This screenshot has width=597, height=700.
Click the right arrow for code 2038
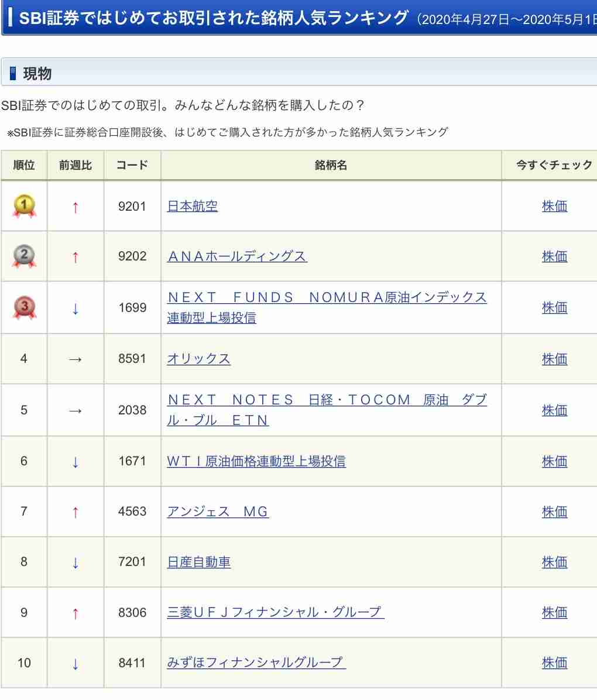coord(76,411)
